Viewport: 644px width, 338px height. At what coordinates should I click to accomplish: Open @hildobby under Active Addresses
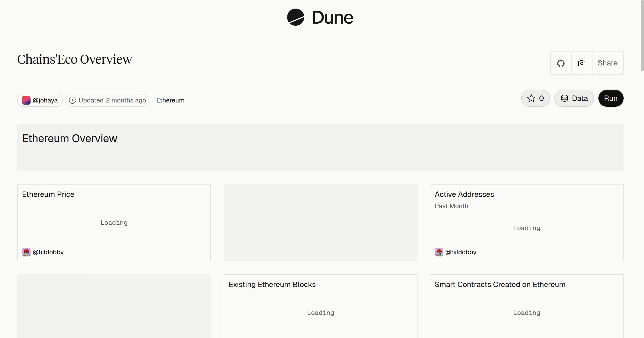tap(461, 252)
